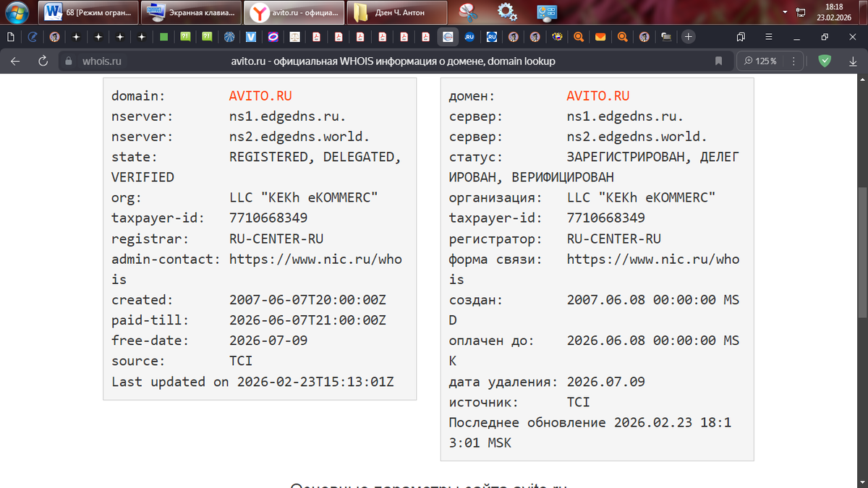Viewport: 868px width, 488px height.
Task: Switch to orange envelope mail tab
Action: click(600, 36)
